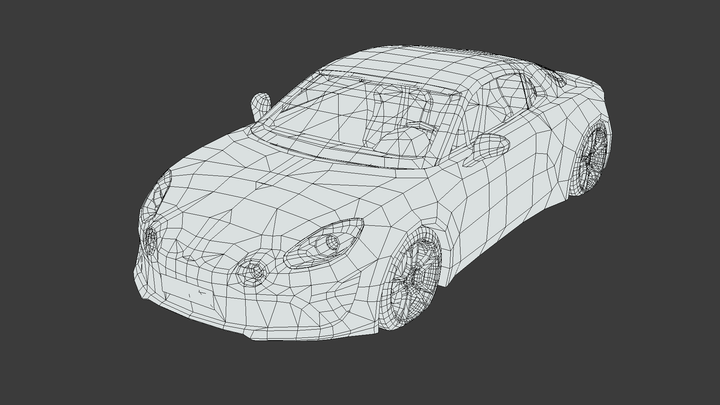Select the rear wheel of the car
The image size is (720, 405).
coord(591,157)
